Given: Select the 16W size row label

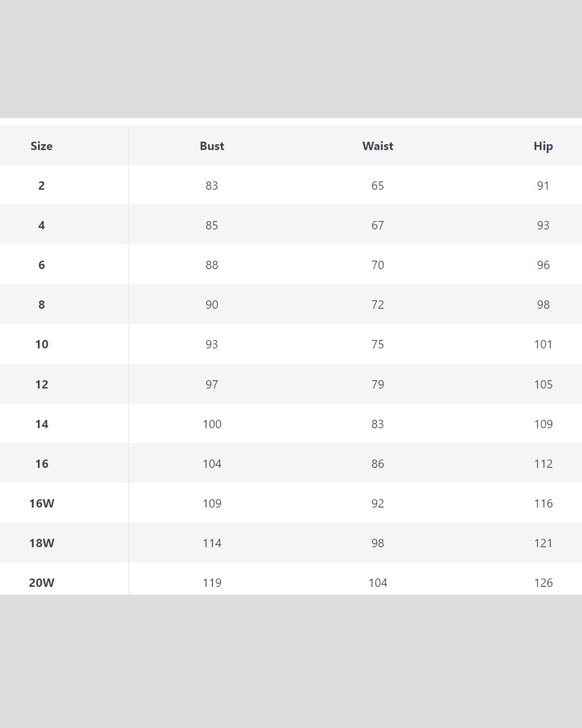Looking at the screenshot, I should click(41, 503).
